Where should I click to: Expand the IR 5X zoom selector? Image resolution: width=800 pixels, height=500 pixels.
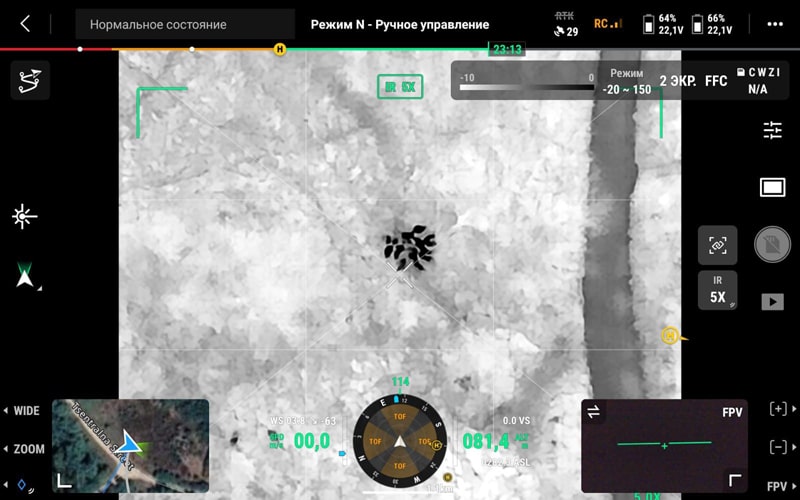[x=717, y=290]
